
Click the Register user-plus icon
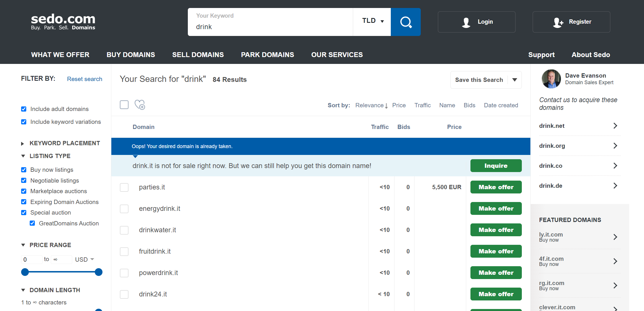[558, 22]
